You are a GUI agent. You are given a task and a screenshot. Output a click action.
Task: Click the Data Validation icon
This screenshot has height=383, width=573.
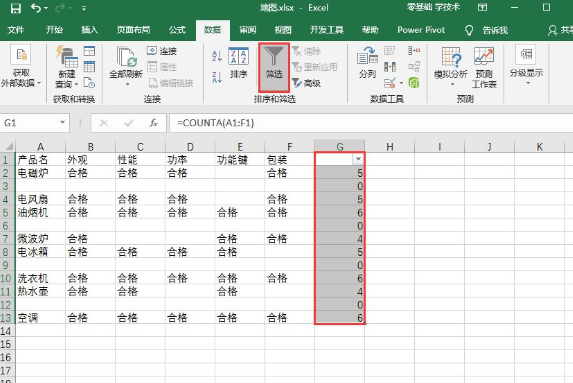[391, 83]
